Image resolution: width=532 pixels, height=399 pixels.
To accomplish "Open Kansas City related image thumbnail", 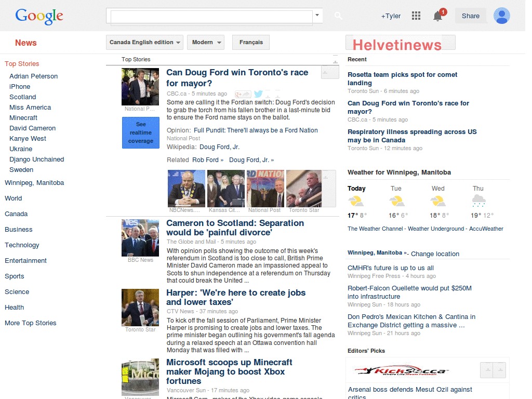I will (225, 188).
